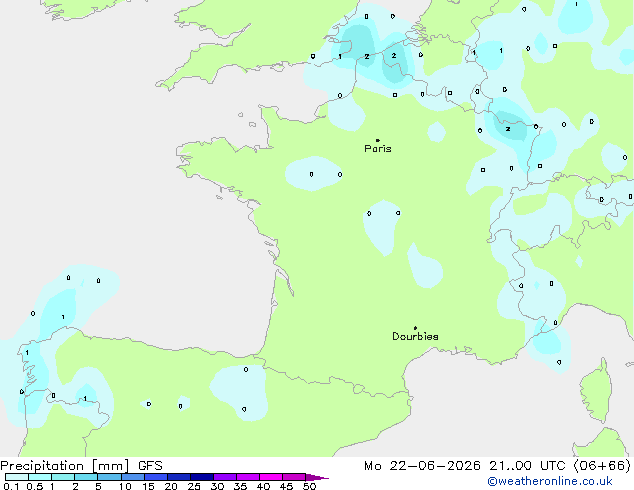Image resolution: width=634 pixels, height=490 pixels.
Task: Click the Dourbies town label
Action: click(415, 336)
